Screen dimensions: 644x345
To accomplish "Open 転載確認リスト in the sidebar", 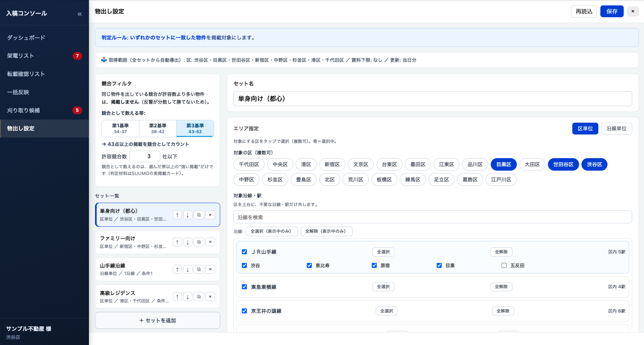I will coord(44,74).
